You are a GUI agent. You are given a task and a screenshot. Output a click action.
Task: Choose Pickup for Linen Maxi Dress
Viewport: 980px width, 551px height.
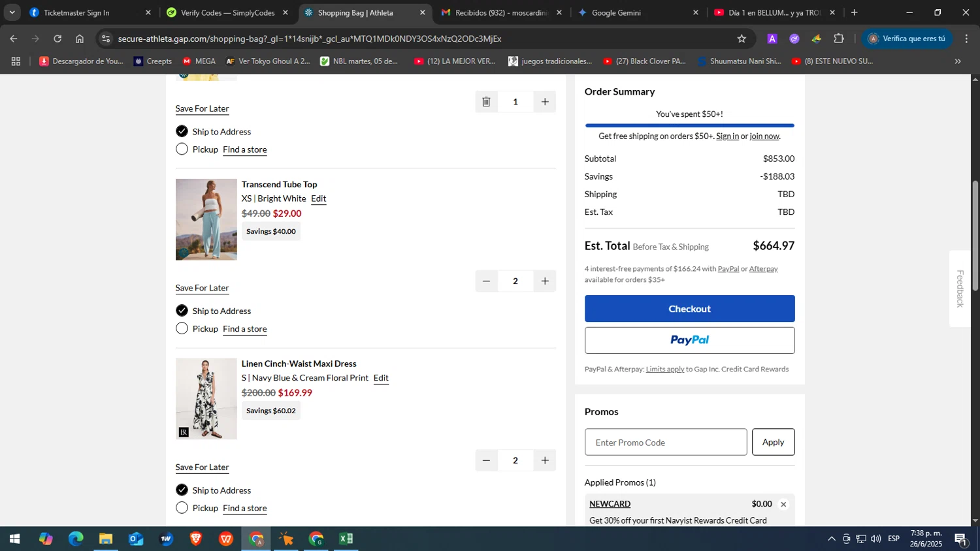pos(182,508)
